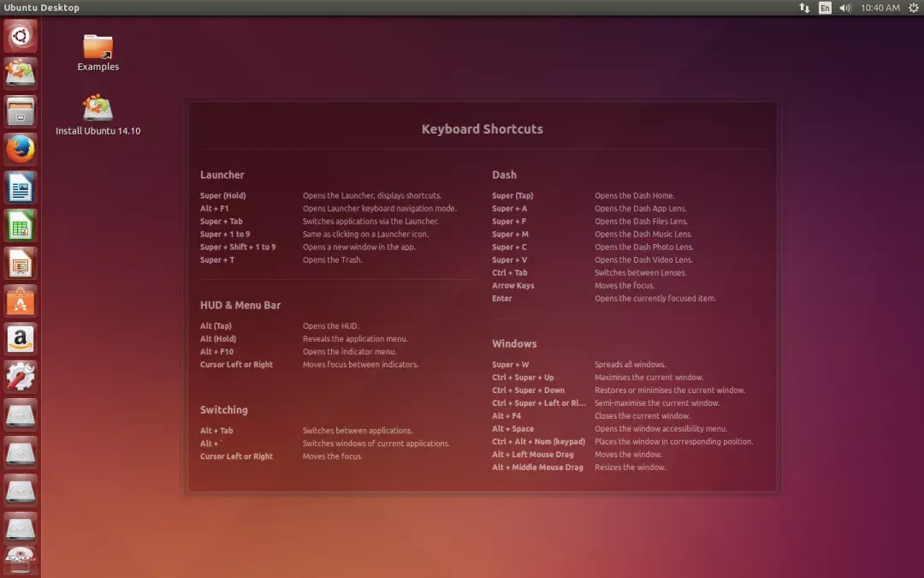
Task: Open the En keyboard layout indicator
Action: pyautogui.click(x=824, y=8)
